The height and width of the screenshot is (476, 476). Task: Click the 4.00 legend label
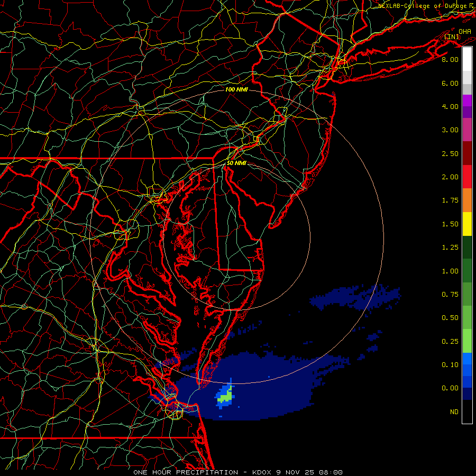[x=450, y=106]
